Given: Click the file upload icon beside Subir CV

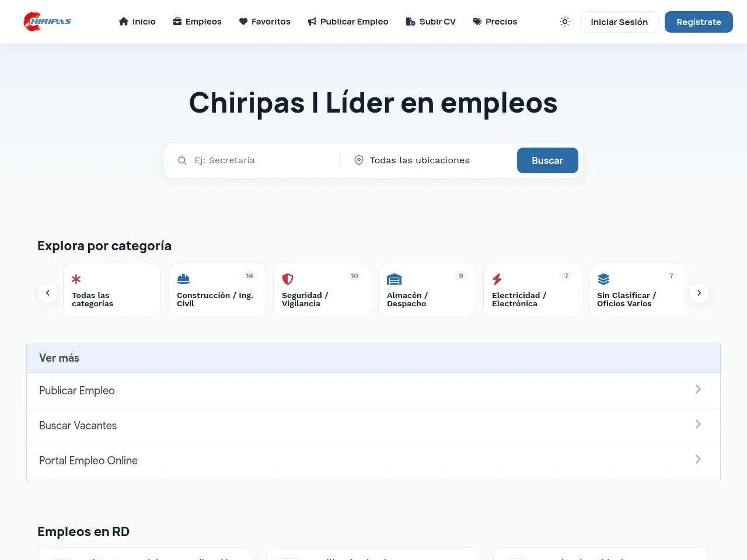Looking at the screenshot, I should (x=410, y=22).
